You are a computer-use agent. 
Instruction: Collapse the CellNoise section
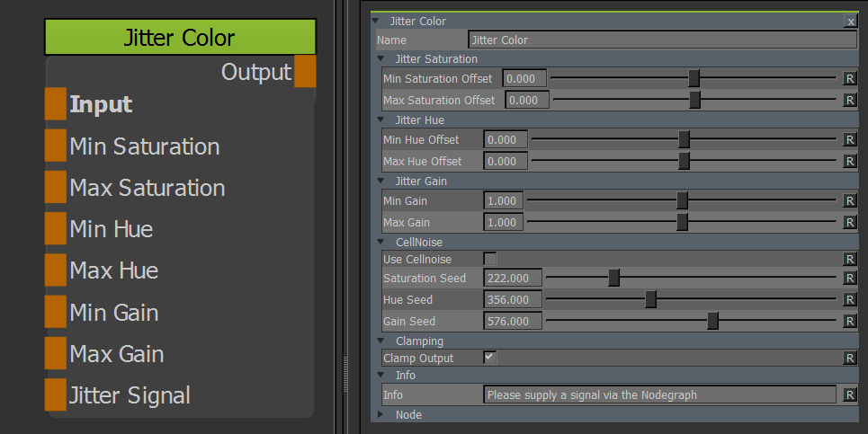pos(380,242)
